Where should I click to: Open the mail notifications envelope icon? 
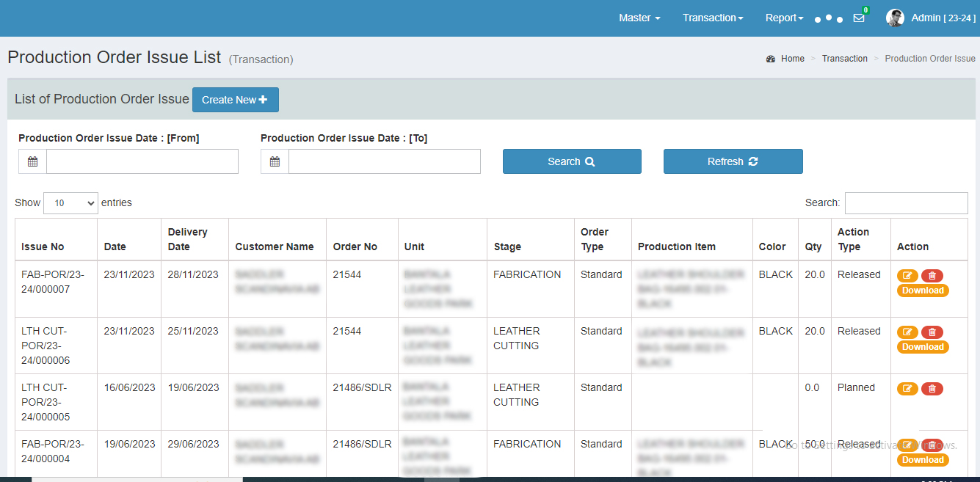859,18
